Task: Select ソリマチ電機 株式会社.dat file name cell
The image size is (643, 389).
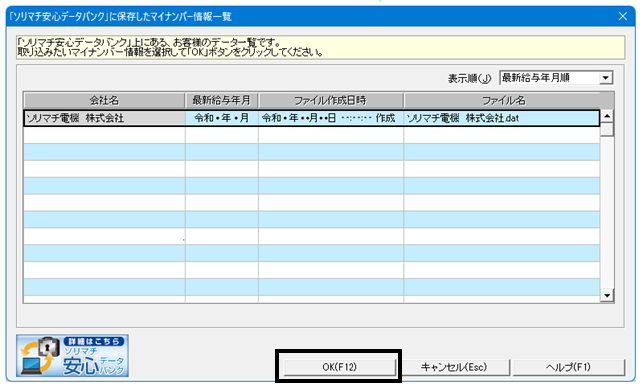Action: pos(502,118)
